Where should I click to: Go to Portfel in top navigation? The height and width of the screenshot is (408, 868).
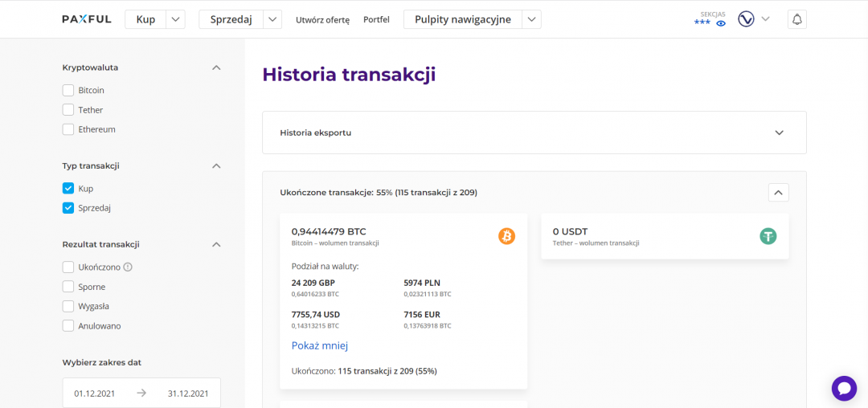pyautogui.click(x=376, y=20)
